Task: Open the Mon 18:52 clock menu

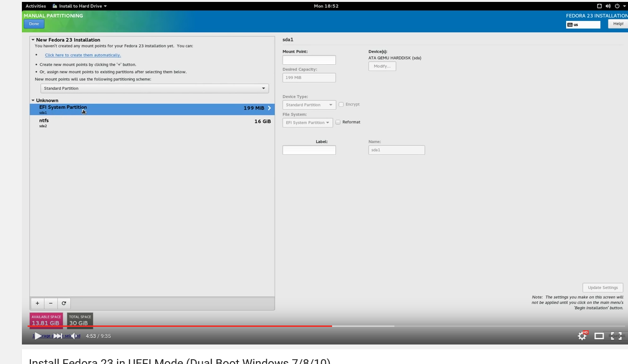Action: 326,6
